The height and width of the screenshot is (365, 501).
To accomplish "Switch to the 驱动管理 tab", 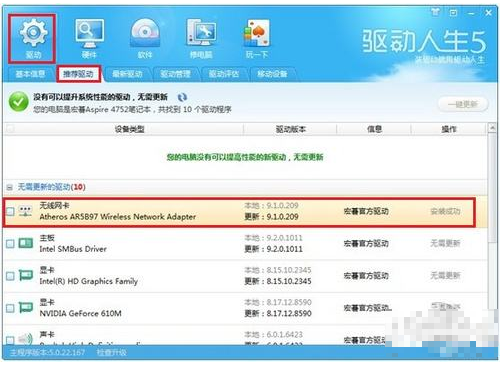I will 175,74.
